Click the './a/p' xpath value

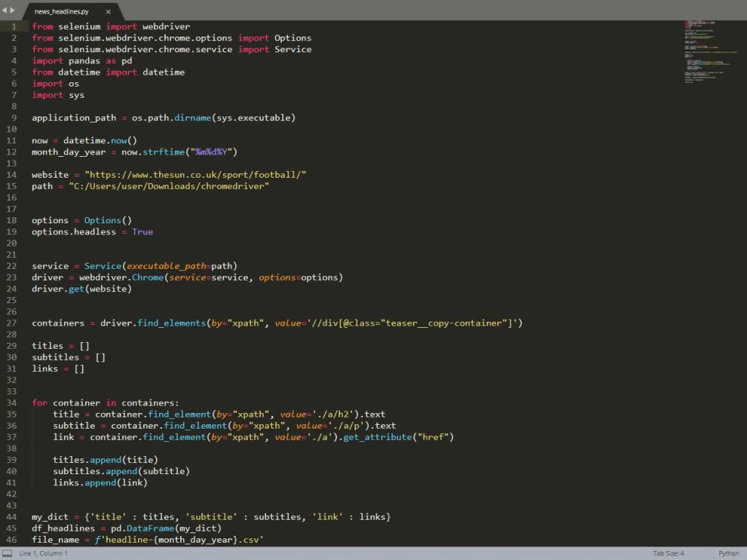tap(346, 426)
